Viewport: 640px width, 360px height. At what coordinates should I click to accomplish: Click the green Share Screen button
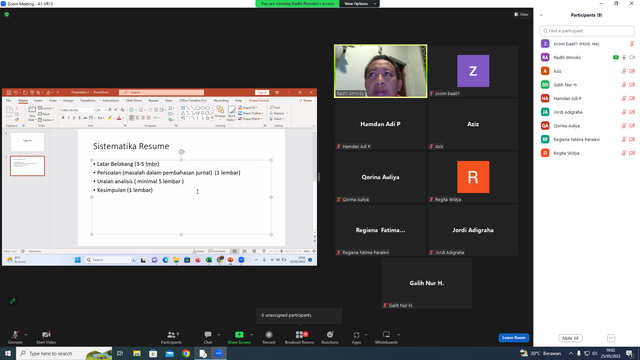point(239,337)
